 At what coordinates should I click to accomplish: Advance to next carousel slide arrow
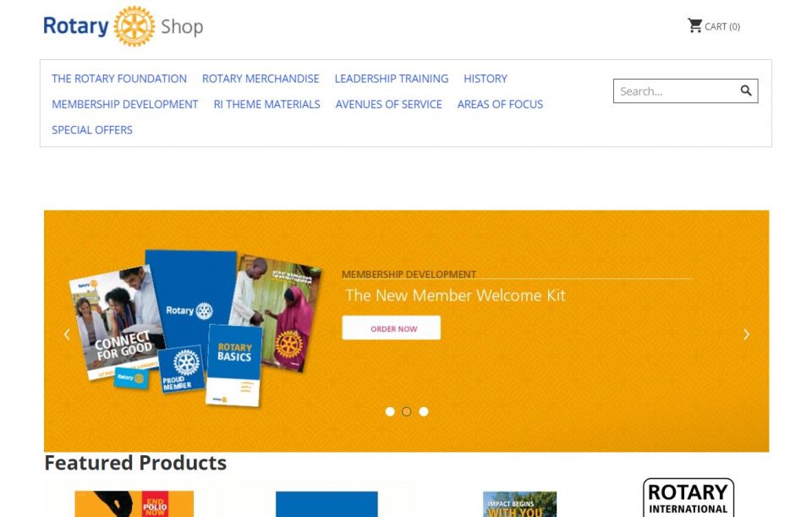746,334
